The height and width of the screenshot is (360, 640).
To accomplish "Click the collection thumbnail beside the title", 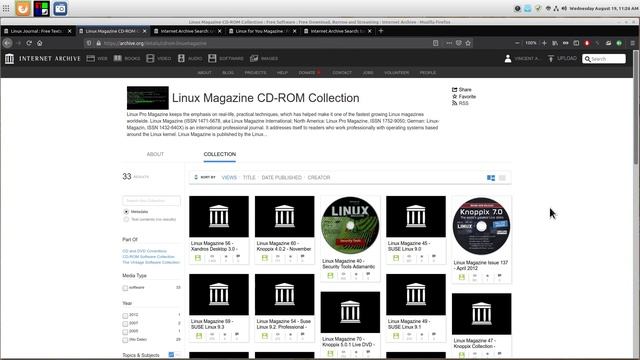I will (x=148, y=98).
